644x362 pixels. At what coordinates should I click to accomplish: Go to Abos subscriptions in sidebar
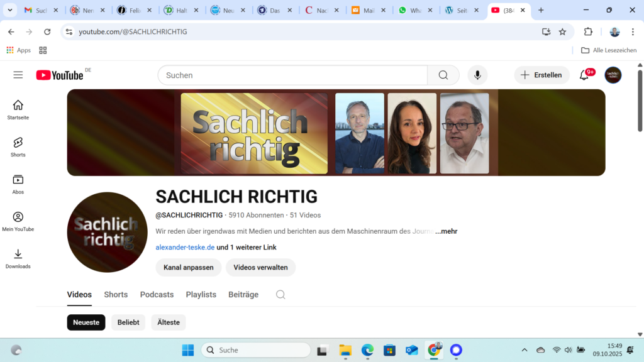pos(18,184)
